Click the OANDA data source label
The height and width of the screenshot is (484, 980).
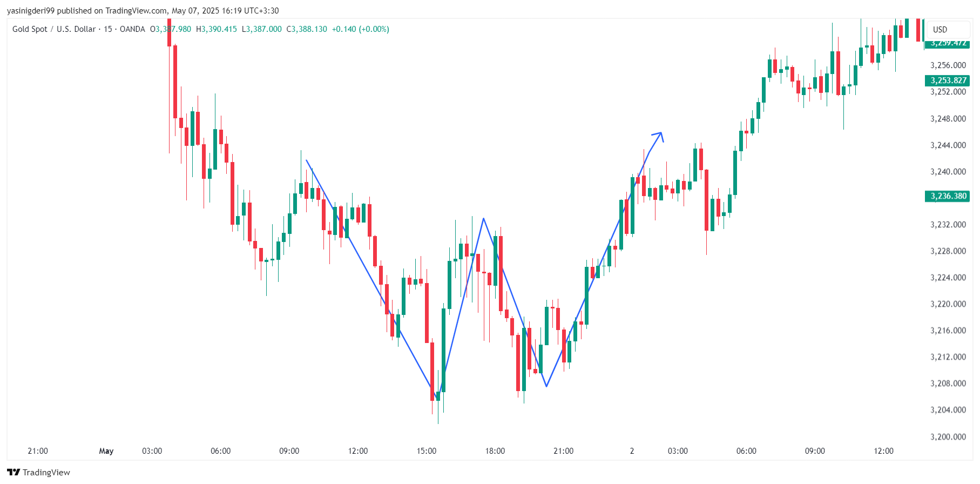click(132, 29)
